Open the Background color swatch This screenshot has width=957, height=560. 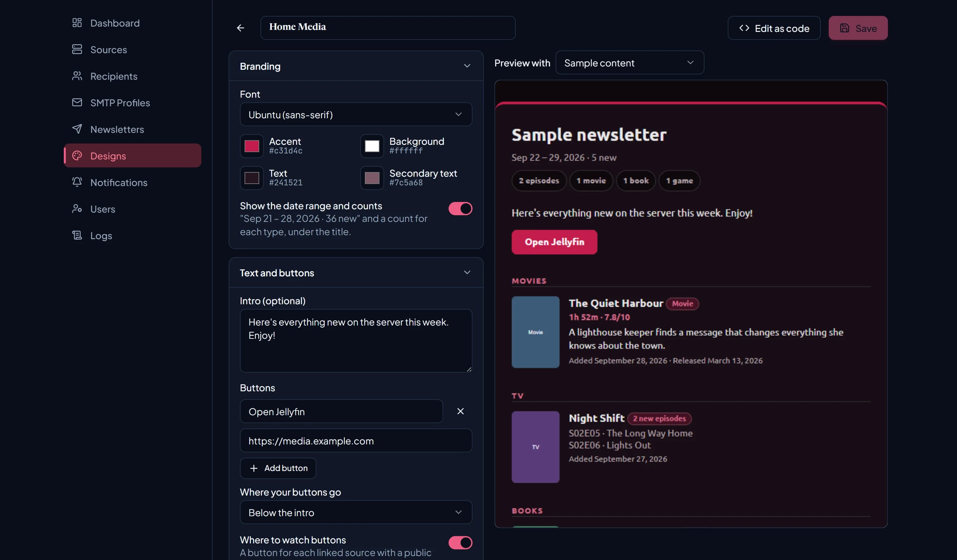click(372, 146)
